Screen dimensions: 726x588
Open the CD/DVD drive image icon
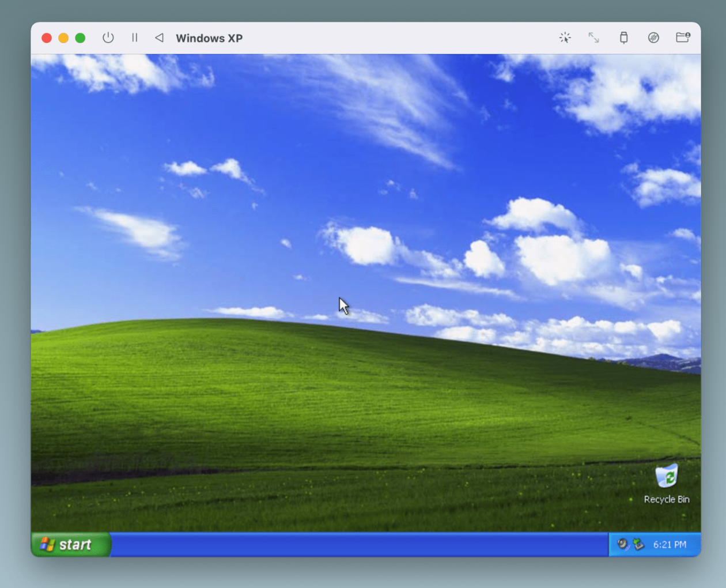point(653,38)
